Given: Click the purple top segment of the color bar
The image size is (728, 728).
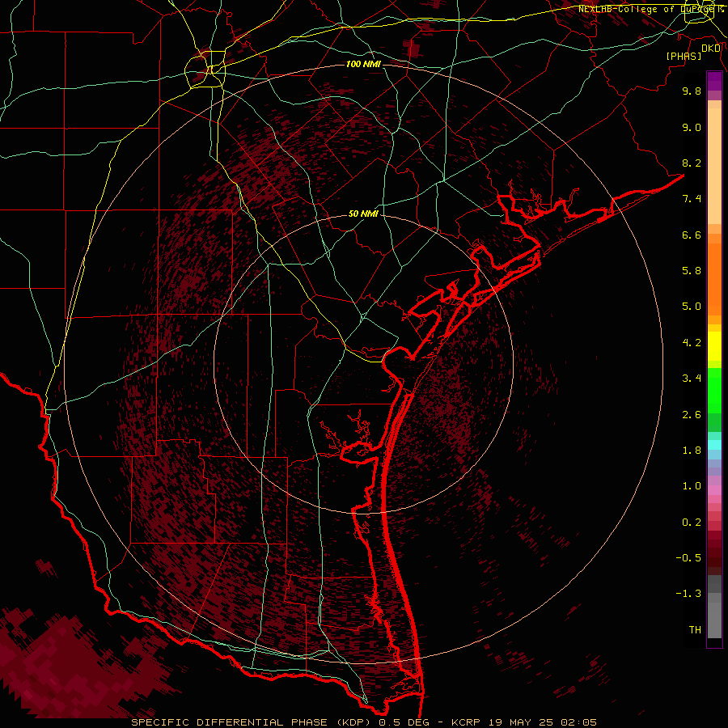Looking at the screenshot, I should pos(714,81).
